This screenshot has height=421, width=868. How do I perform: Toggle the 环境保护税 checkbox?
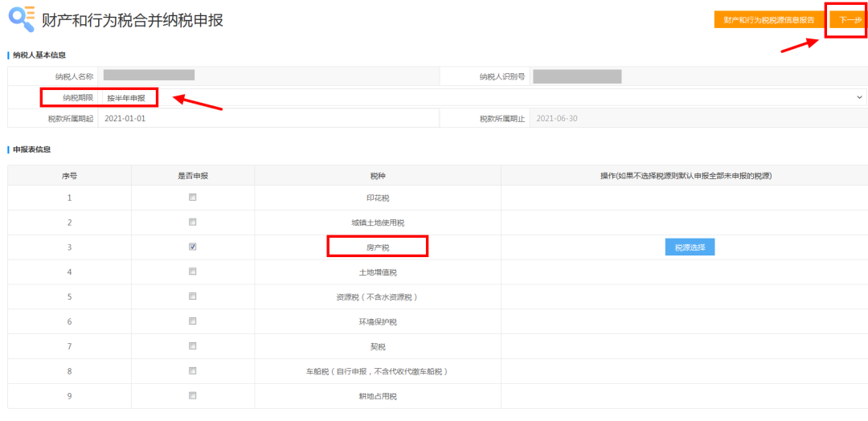coord(193,321)
